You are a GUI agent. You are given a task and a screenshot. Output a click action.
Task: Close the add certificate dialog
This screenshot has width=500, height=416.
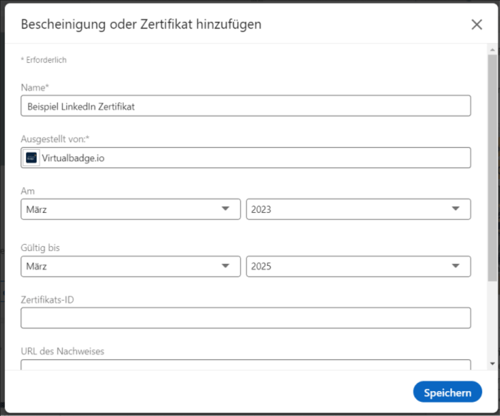477,24
